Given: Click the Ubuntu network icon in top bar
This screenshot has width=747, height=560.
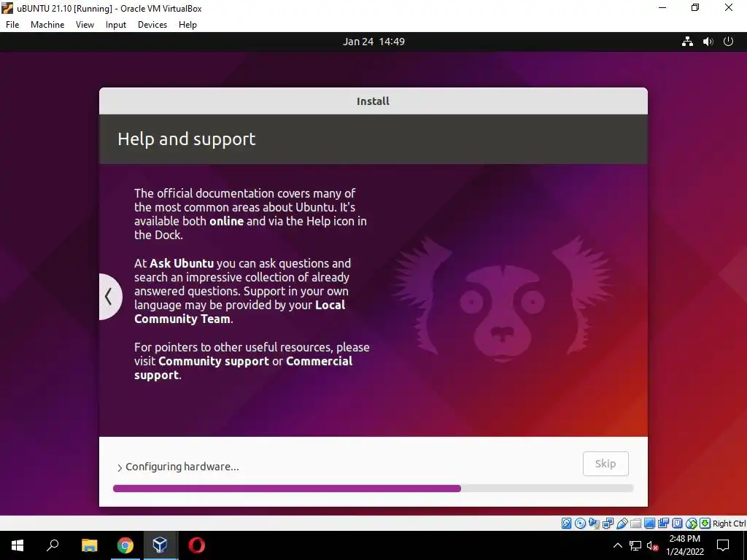Looking at the screenshot, I should (x=687, y=42).
